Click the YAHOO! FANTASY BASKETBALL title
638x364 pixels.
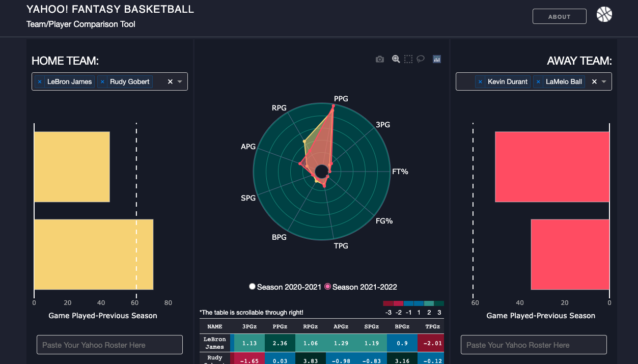[110, 9]
